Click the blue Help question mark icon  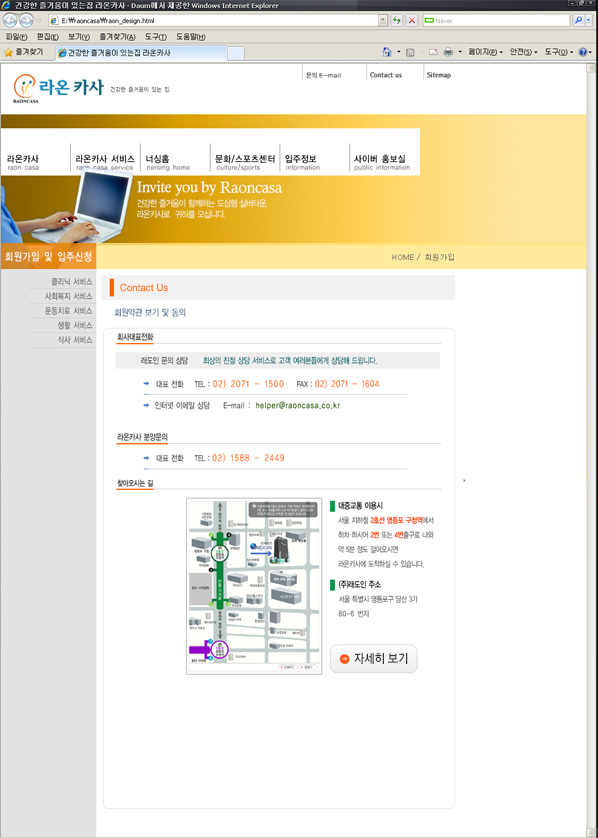click(x=583, y=52)
